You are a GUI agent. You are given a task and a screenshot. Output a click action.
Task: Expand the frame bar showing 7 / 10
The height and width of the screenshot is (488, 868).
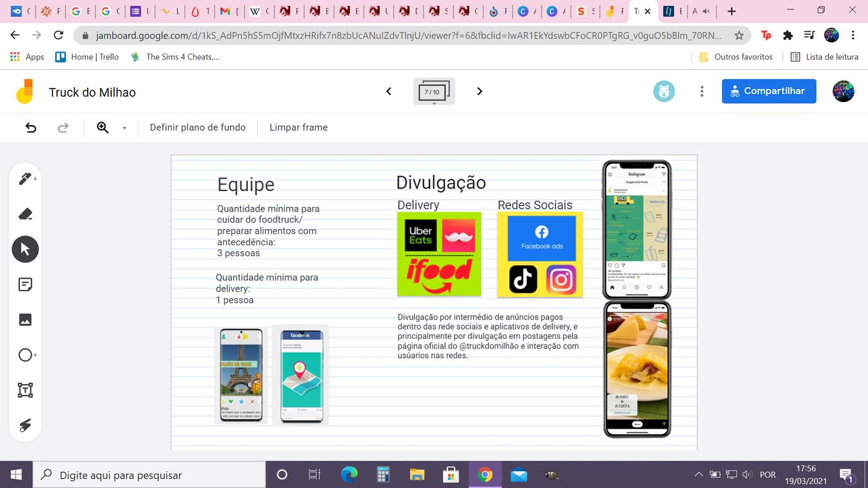[434, 92]
